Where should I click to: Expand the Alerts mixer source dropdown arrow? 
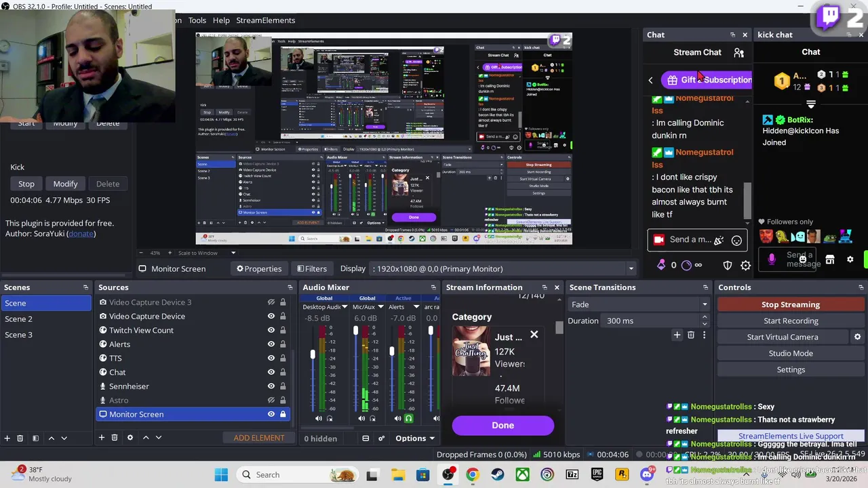(416, 307)
